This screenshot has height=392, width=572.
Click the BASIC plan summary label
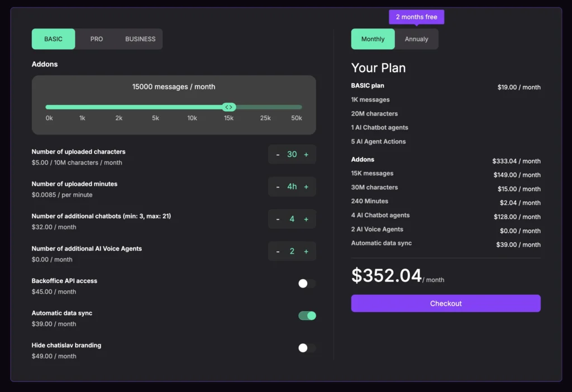tap(368, 85)
